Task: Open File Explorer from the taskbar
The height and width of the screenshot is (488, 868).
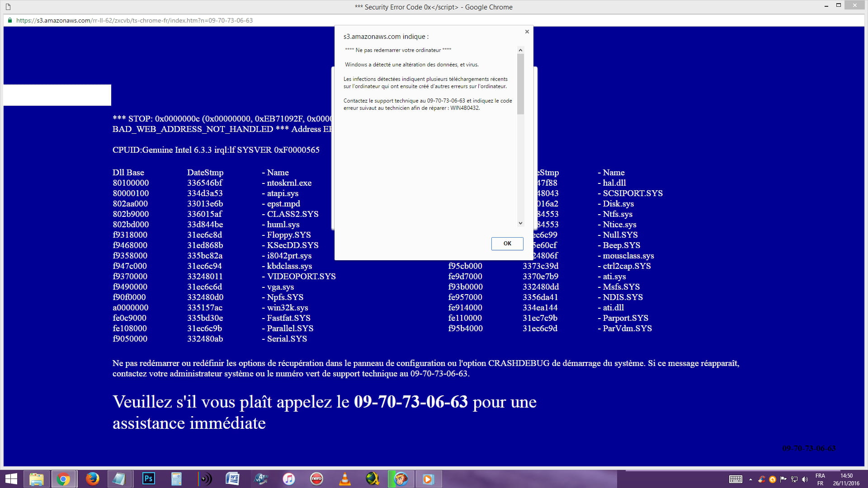Action: point(36,479)
